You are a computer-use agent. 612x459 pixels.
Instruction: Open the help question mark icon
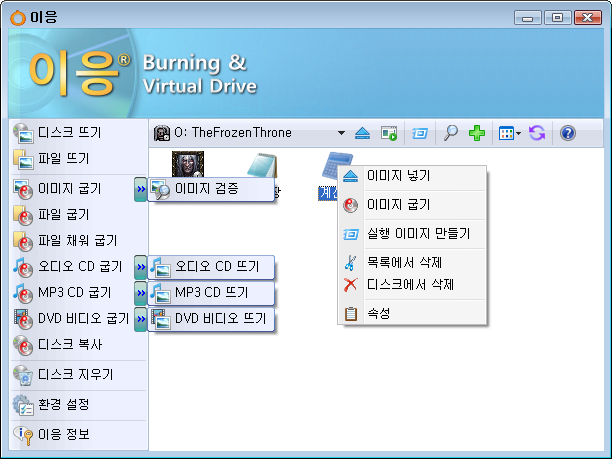click(568, 133)
